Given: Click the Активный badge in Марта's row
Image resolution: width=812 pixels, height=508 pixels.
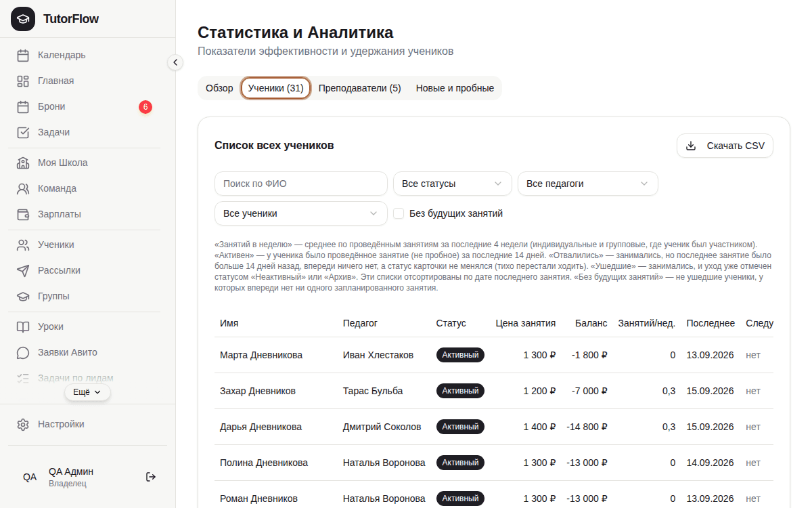Looking at the screenshot, I should (x=460, y=355).
